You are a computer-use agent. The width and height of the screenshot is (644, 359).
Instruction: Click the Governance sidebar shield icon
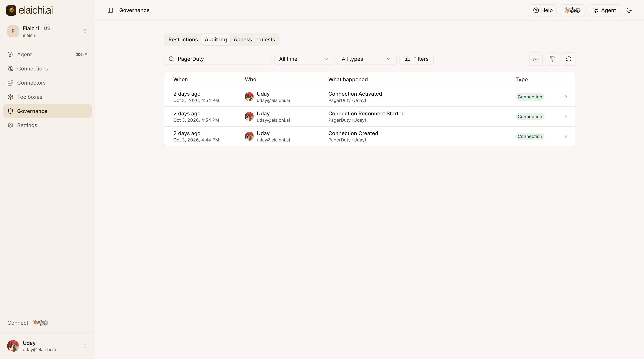click(10, 111)
